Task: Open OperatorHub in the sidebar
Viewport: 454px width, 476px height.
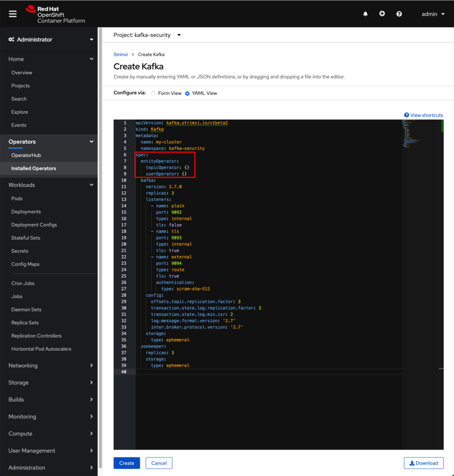Action: 26,155
